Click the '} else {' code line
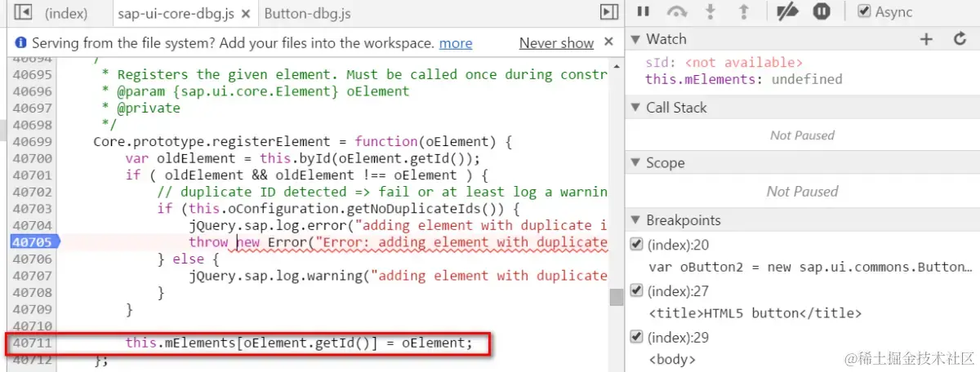 189,259
